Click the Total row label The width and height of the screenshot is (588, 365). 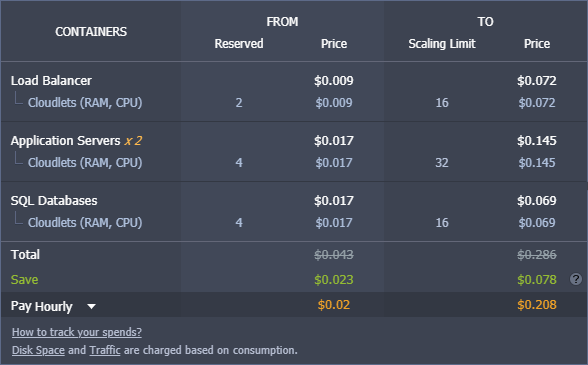(x=25, y=255)
